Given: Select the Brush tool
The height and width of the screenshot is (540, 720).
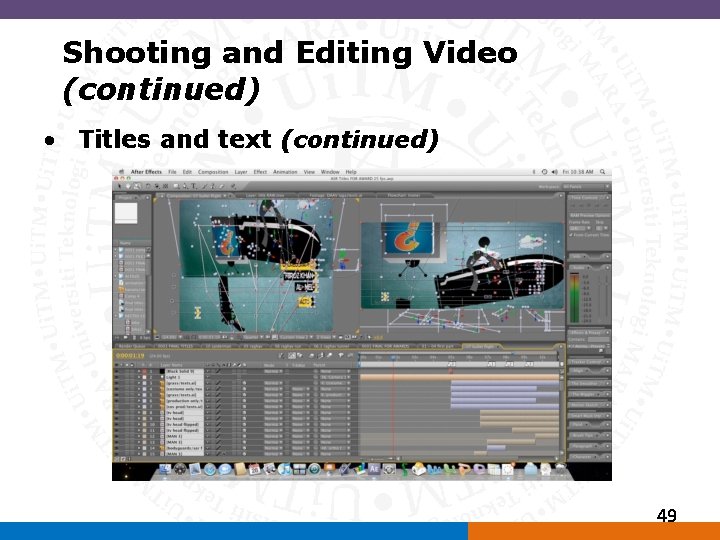Looking at the screenshot, I should [204, 186].
